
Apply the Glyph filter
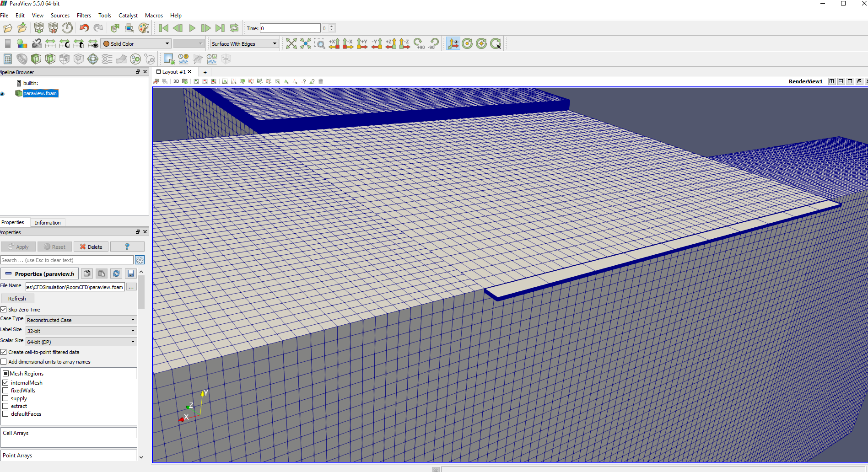coord(93,59)
